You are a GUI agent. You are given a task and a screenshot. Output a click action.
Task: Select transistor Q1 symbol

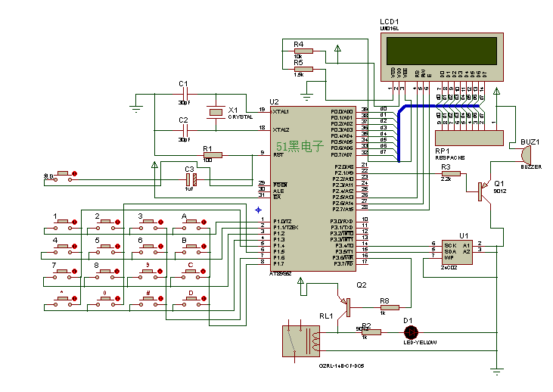484,192
